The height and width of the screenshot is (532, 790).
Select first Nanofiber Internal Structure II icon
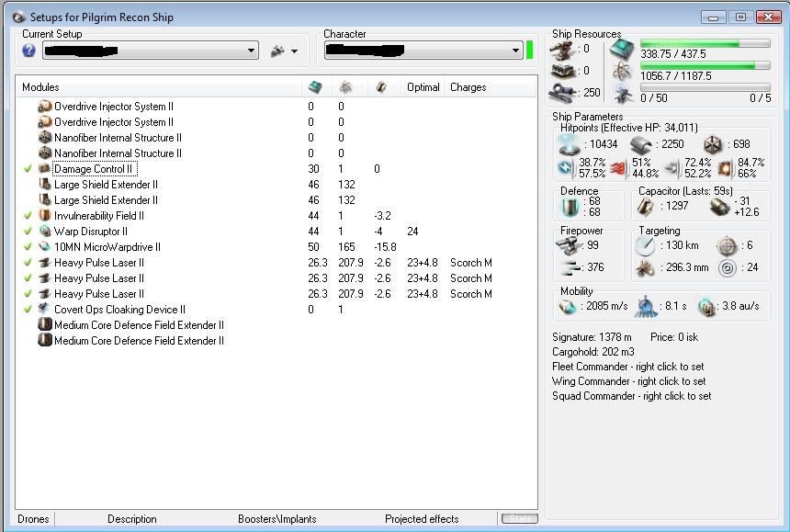(x=45, y=138)
